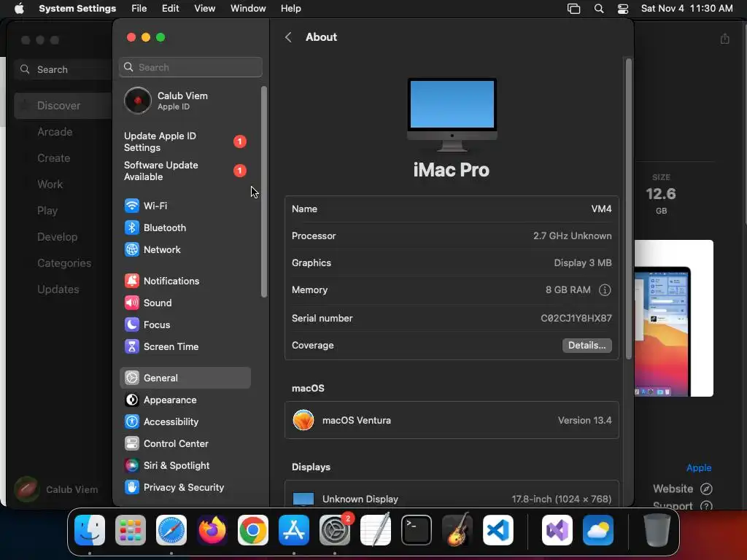This screenshot has height=560, width=747.
Task: Open Weather app from the Dock
Action: 598,530
